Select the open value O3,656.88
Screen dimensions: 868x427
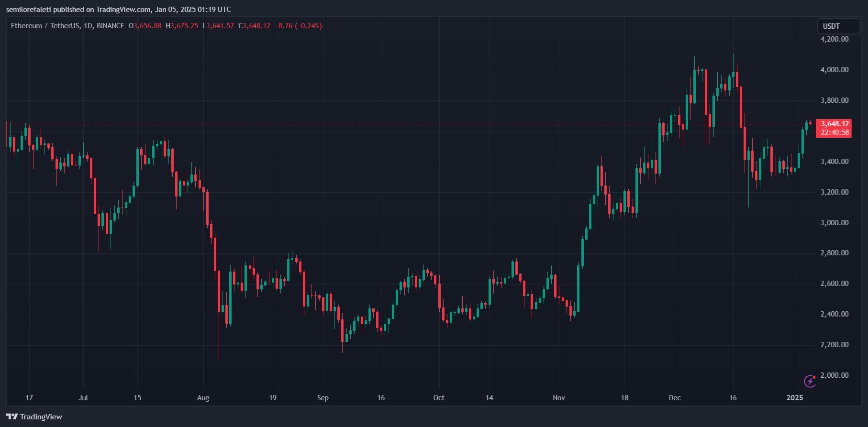(x=145, y=26)
